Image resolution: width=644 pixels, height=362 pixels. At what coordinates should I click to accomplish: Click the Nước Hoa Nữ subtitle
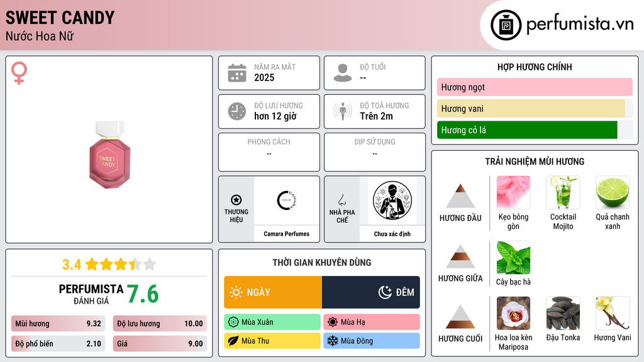pyautogui.click(x=40, y=36)
